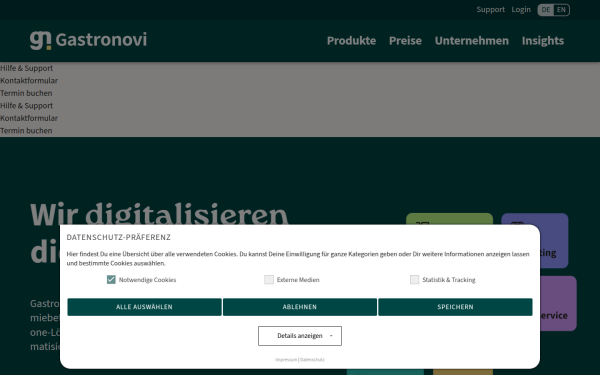Open the Login link

[521, 10]
